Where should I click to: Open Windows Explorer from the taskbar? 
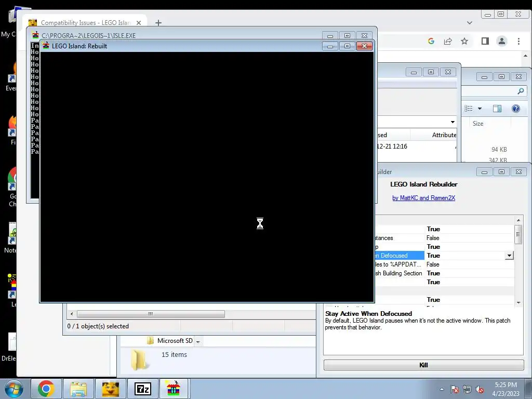78,389
